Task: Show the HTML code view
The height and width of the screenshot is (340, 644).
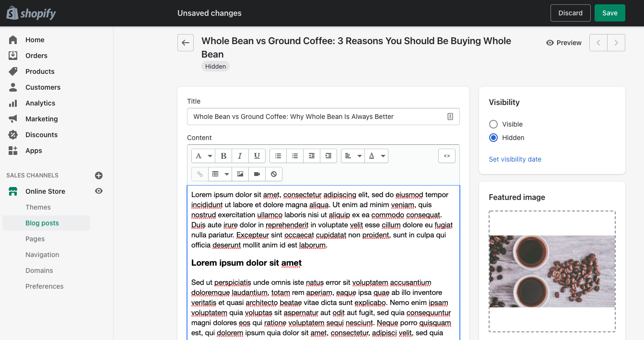Action: click(447, 156)
